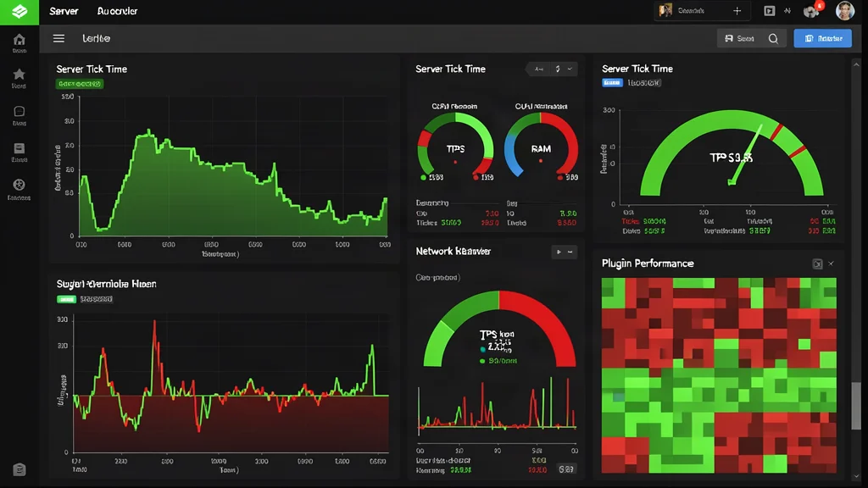Open the chat bubble sidebar item

[19, 115]
